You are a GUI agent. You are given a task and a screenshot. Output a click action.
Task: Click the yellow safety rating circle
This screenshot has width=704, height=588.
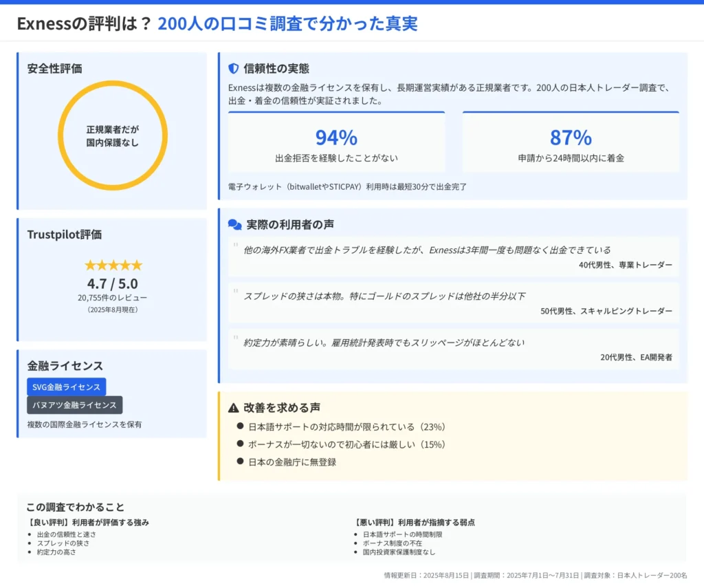pos(113,135)
